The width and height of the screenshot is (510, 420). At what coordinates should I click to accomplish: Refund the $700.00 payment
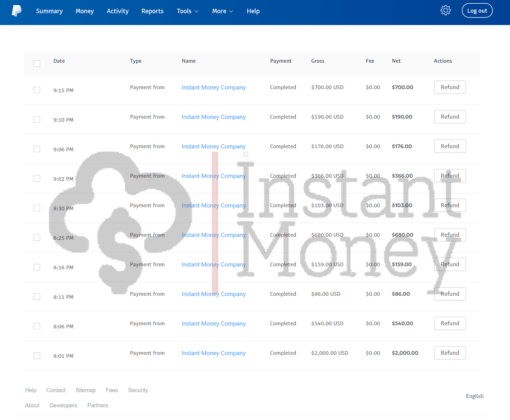point(450,87)
